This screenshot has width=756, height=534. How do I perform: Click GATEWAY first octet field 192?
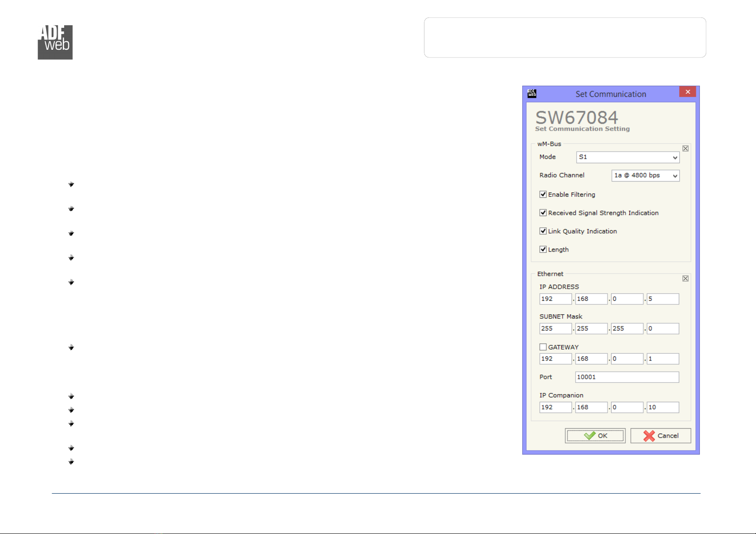pos(555,359)
